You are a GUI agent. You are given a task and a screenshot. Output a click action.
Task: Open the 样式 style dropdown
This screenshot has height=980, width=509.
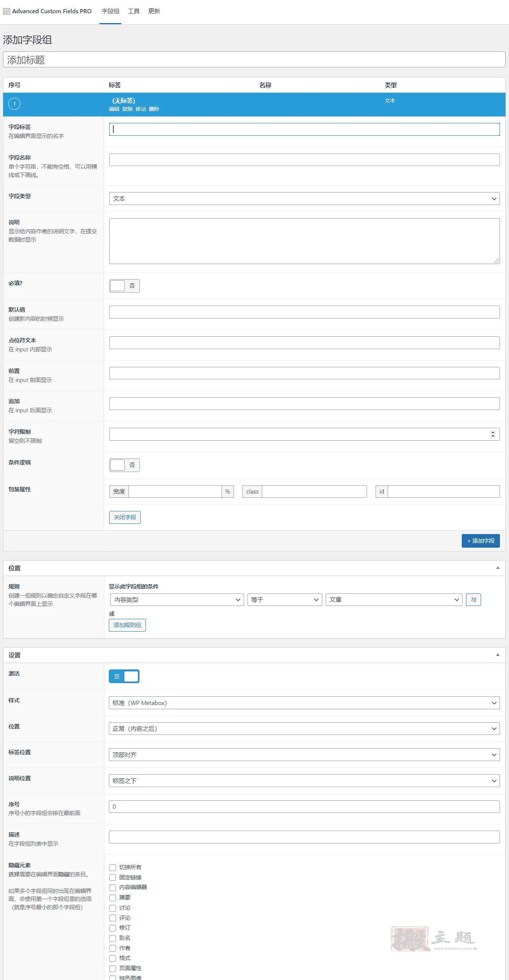click(x=304, y=703)
